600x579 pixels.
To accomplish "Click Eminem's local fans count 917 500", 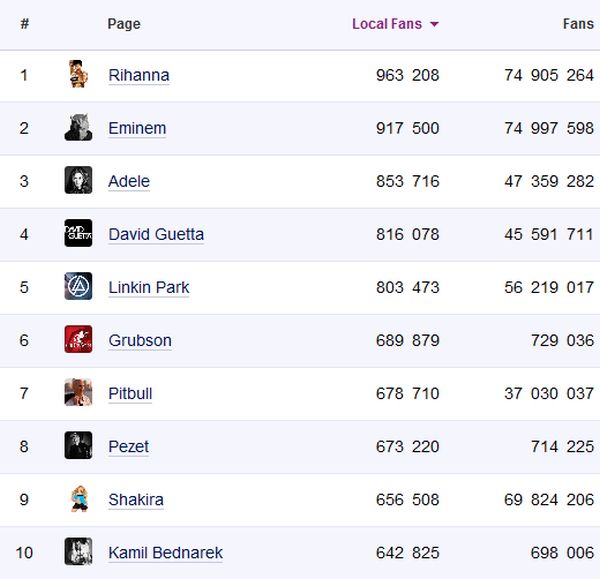I will pos(407,128).
